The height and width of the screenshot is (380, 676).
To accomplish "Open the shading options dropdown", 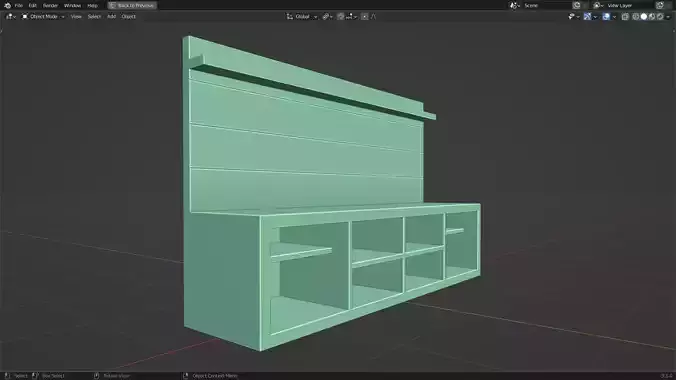I will (668, 16).
